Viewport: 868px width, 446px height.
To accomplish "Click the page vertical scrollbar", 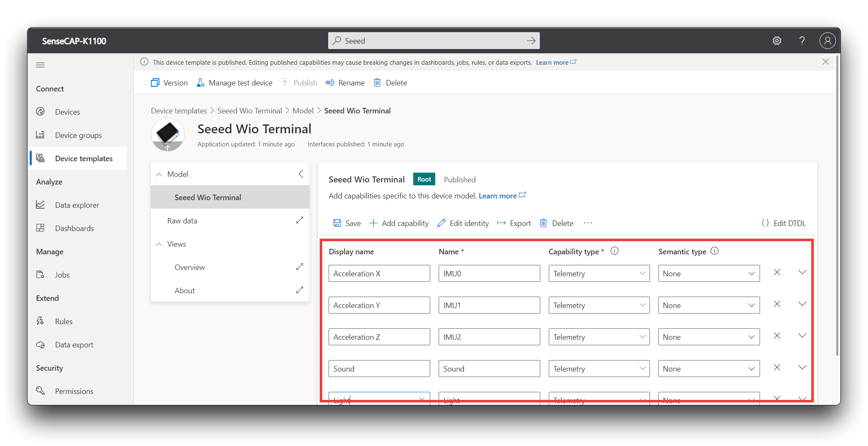I will coord(838,205).
